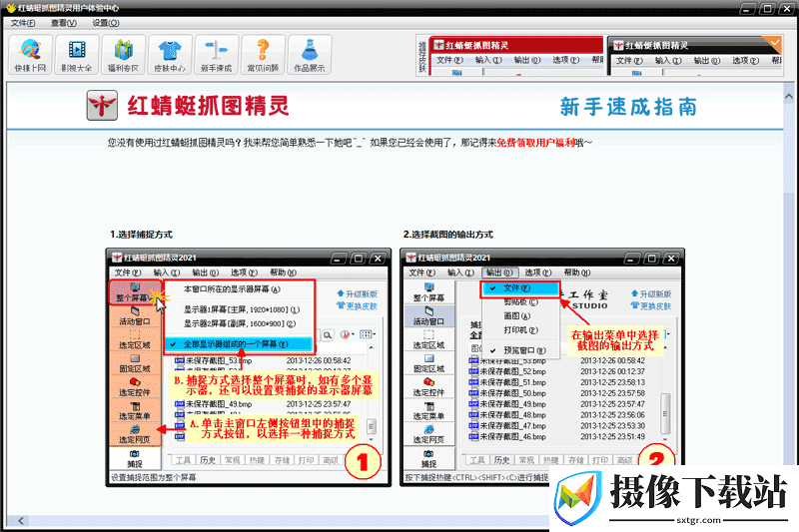Click 固定区域 capture button in step 1 image
The image size is (799, 532).
pyautogui.click(x=135, y=363)
